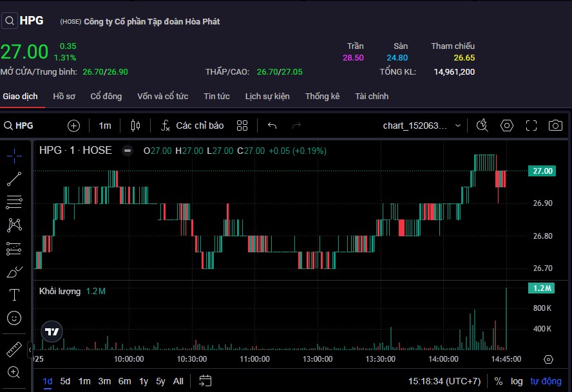Click the HPG symbol search field
The height and width of the screenshot is (392, 572).
24,126
